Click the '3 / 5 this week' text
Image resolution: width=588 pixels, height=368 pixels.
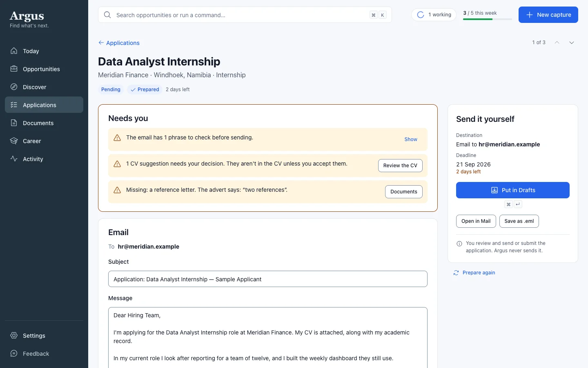480,13
